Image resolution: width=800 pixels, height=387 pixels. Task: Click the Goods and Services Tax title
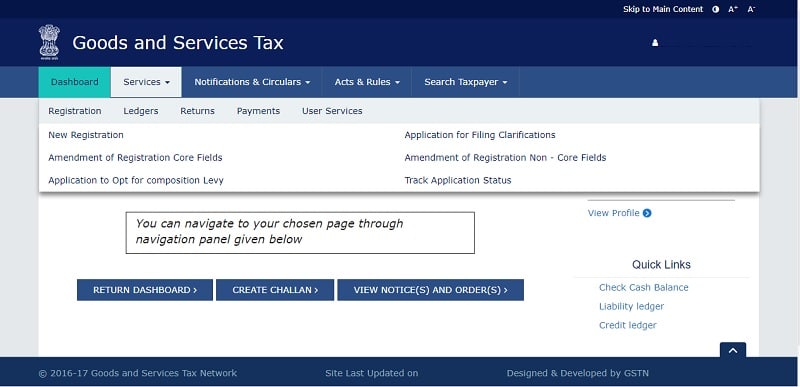178,43
